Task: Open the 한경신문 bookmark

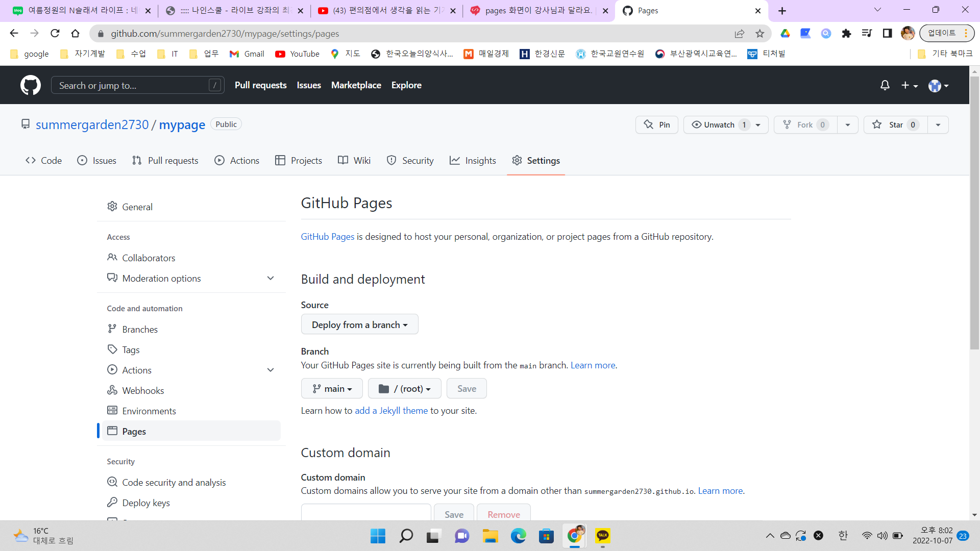Action: tap(542, 54)
